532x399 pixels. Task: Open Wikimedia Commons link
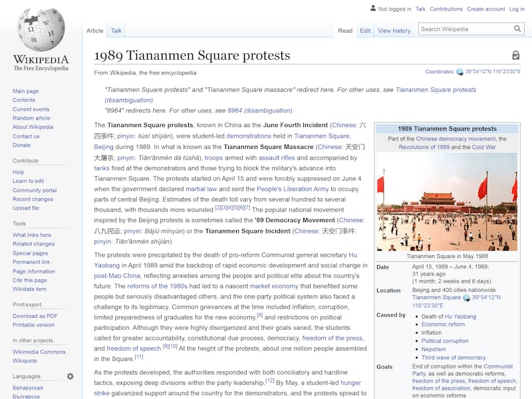click(39, 352)
